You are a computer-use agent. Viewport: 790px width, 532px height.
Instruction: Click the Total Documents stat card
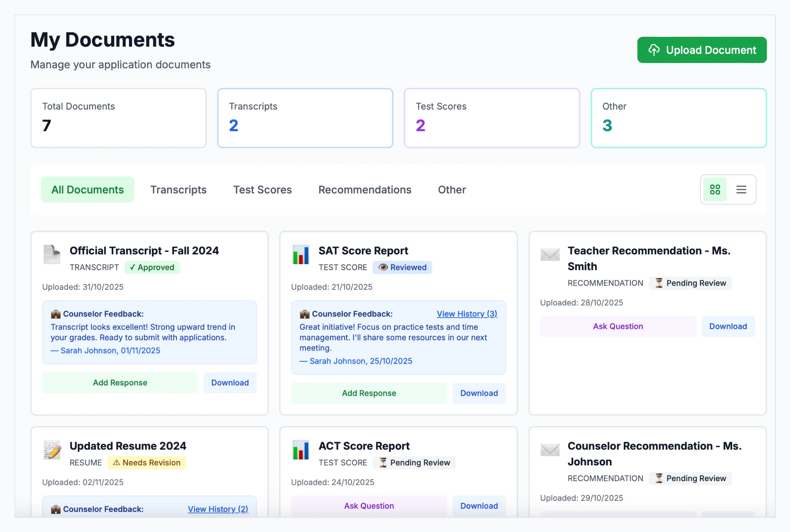[x=118, y=118]
